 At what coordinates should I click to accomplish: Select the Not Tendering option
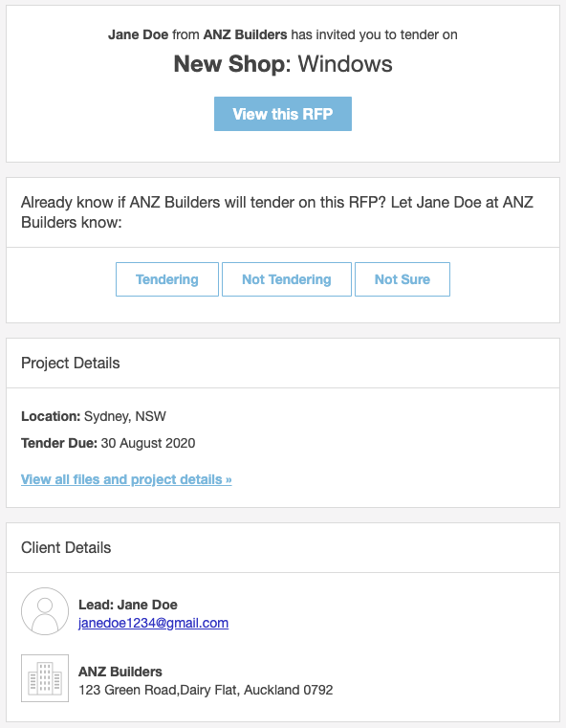pos(286,279)
